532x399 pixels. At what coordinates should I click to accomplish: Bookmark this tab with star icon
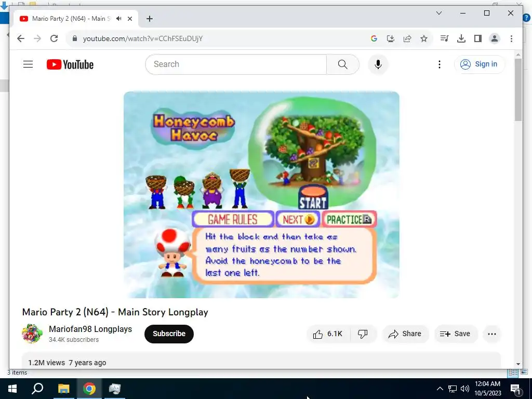(424, 38)
